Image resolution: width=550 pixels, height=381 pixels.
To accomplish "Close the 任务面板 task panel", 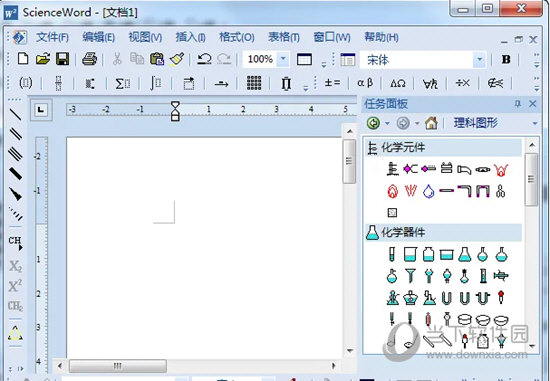I will coord(532,103).
